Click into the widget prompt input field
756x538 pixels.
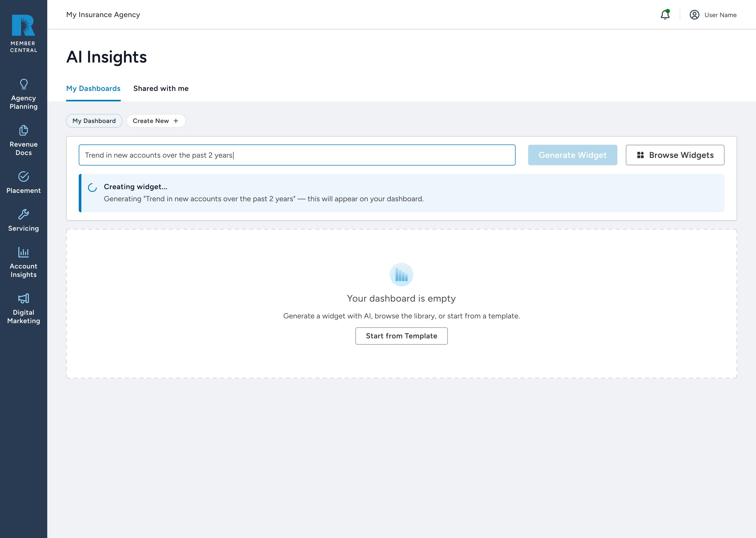tap(297, 155)
